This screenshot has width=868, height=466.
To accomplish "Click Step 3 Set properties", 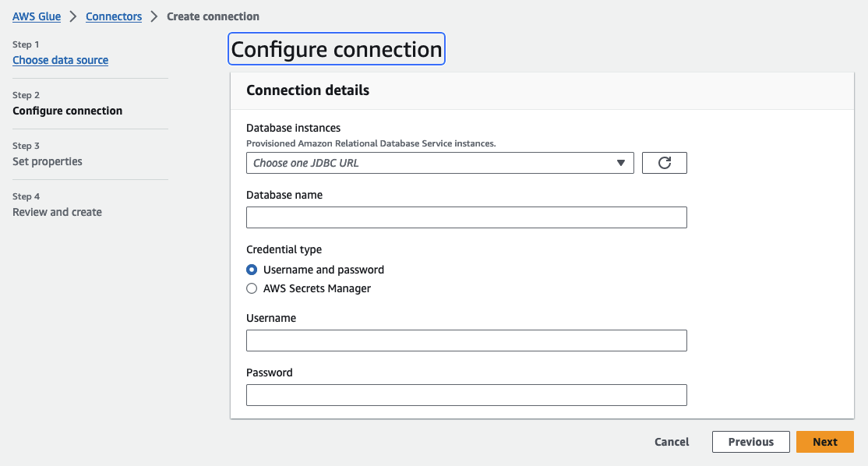I will coord(48,161).
